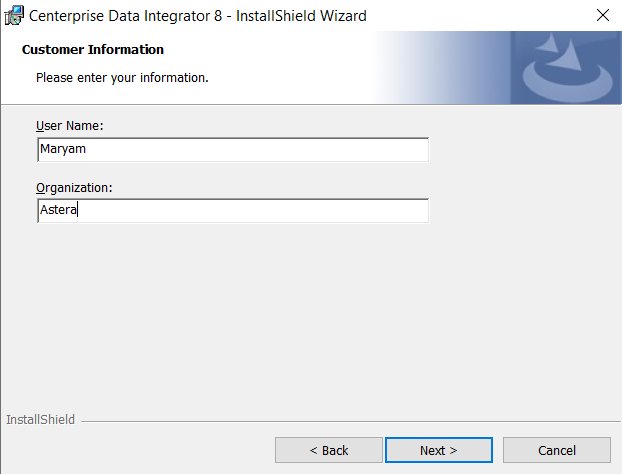Click the 'Please enter your information' text
The image size is (622, 474).
(122, 77)
